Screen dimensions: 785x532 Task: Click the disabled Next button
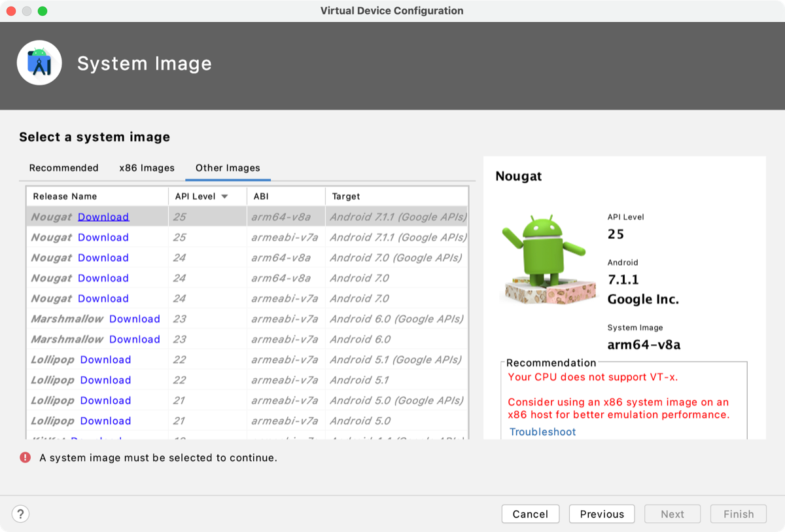[x=672, y=514]
